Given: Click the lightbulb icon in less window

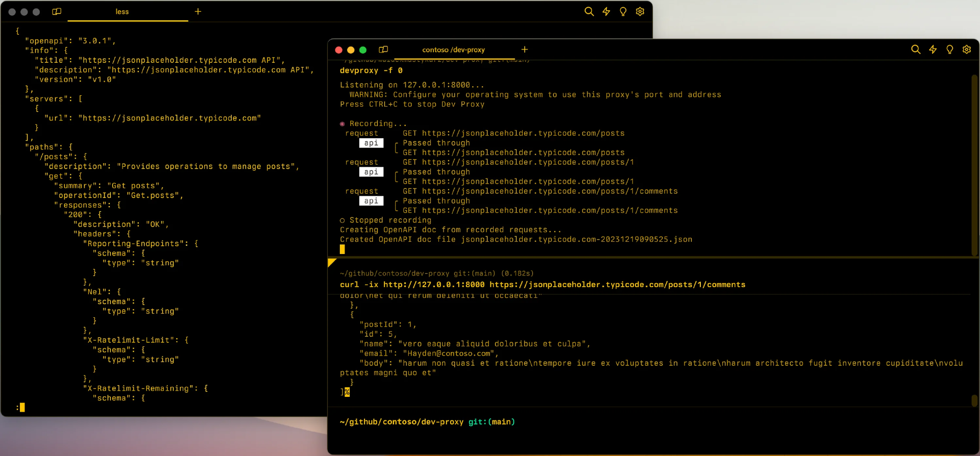Looking at the screenshot, I should (x=623, y=11).
